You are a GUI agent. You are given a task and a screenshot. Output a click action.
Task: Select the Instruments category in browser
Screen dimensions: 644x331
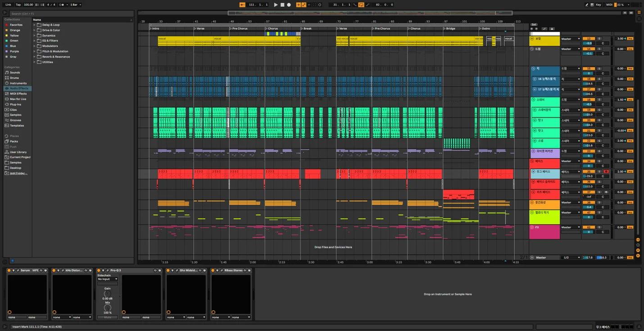17,83
